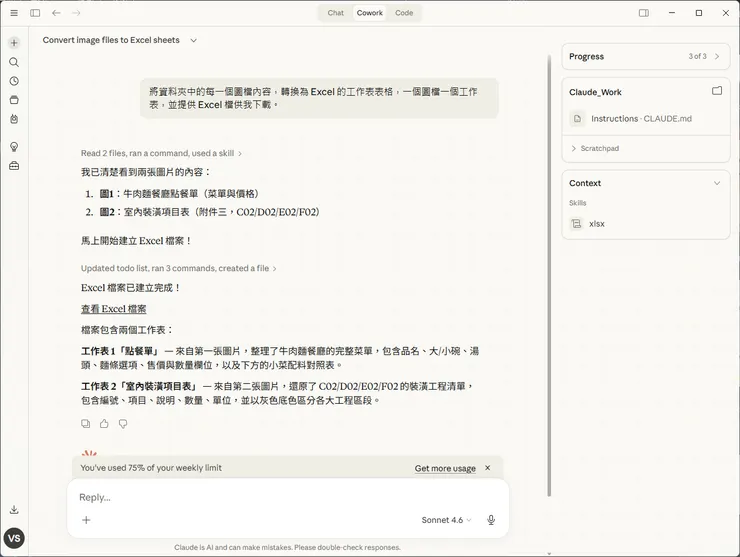The height and width of the screenshot is (557, 740).
Task: Open the Sonnet 4.6 model selector
Action: (x=446, y=520)
